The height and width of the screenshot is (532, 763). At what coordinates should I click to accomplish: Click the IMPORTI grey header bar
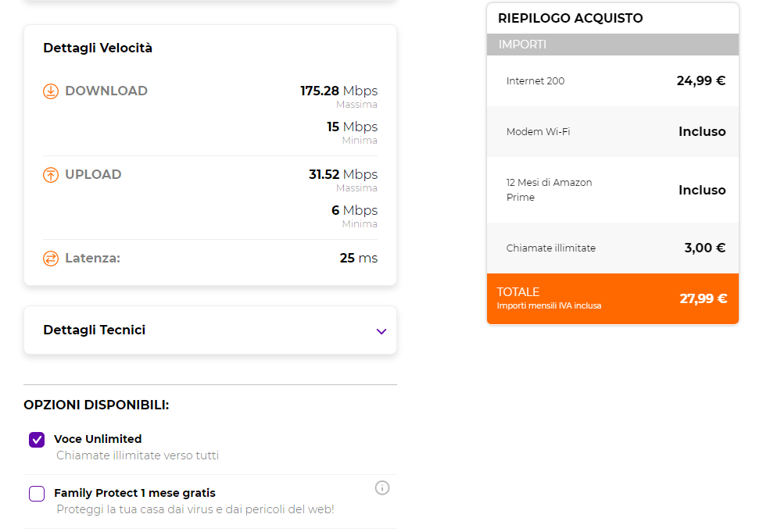(x=613, y=45)
